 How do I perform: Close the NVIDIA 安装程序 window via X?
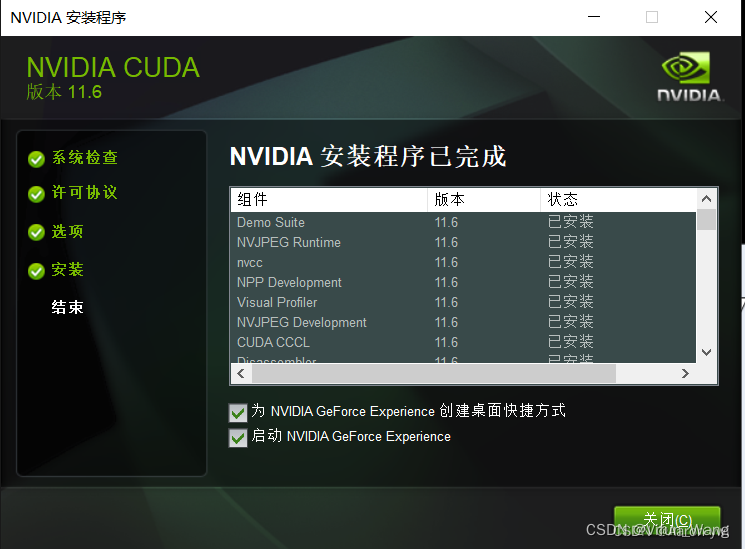tap(711, 17)
